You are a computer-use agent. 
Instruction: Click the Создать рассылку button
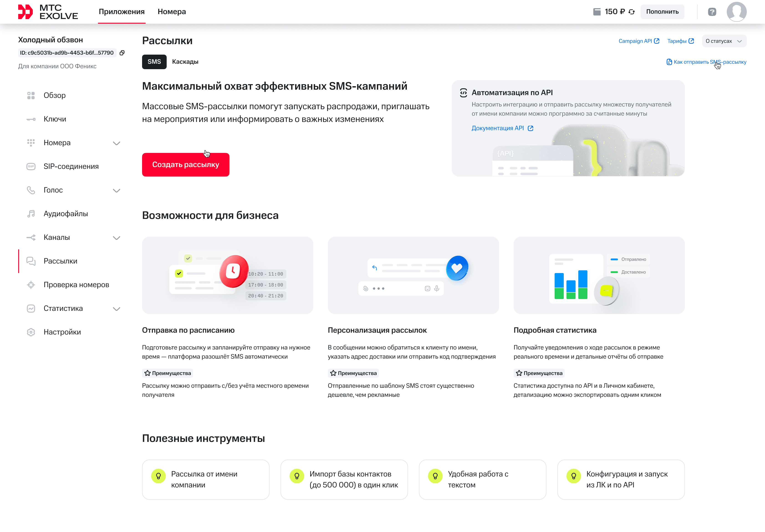[x=186, y=165]
